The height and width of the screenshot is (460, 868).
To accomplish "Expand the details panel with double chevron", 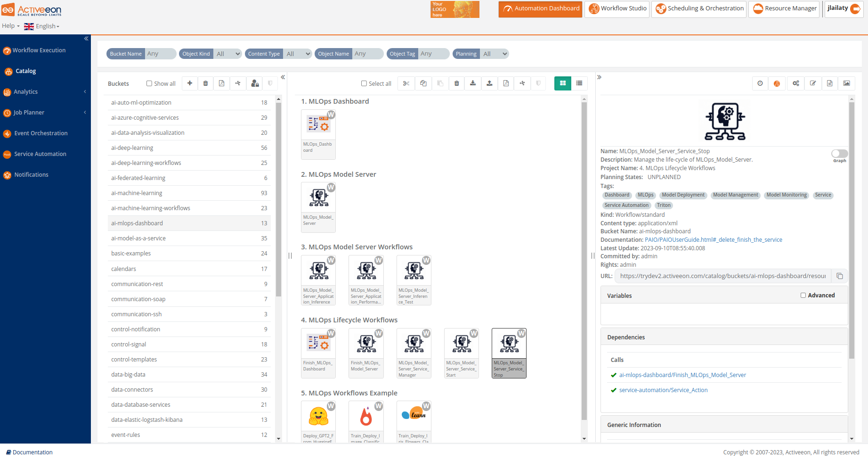I will coord(599,77).
